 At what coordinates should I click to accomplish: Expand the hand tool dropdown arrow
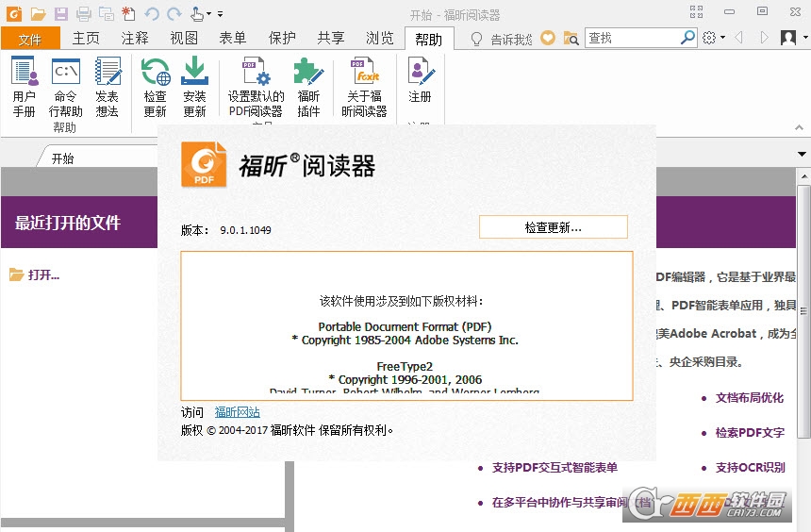pos(209,14)
